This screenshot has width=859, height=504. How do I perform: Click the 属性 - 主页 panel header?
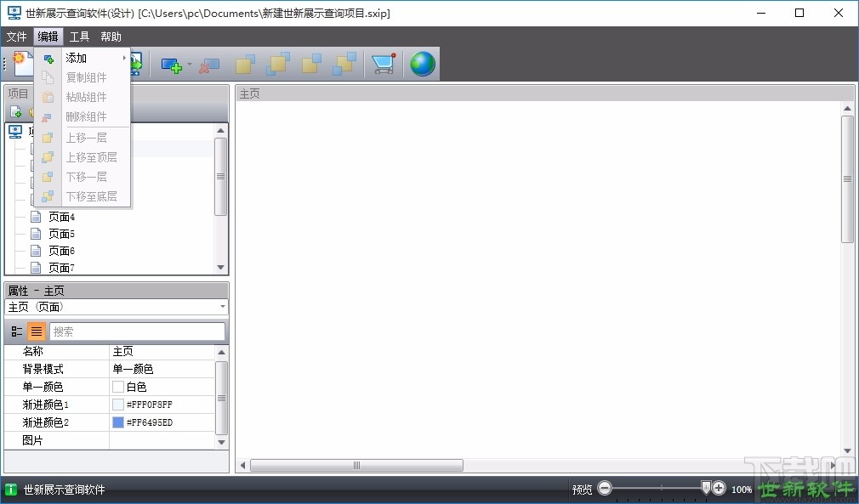(x=117, y=291)
